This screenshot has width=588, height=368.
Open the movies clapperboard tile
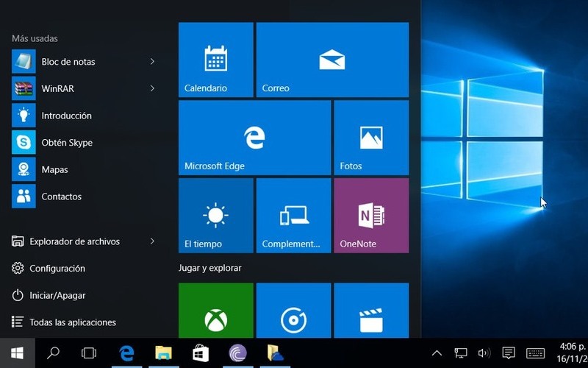click(x=371, y=311)
